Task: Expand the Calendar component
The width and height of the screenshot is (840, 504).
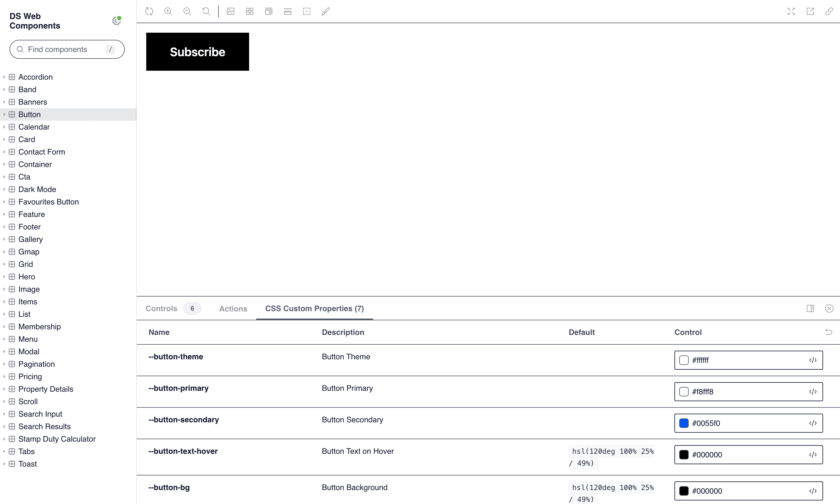Action: [4, 127]
